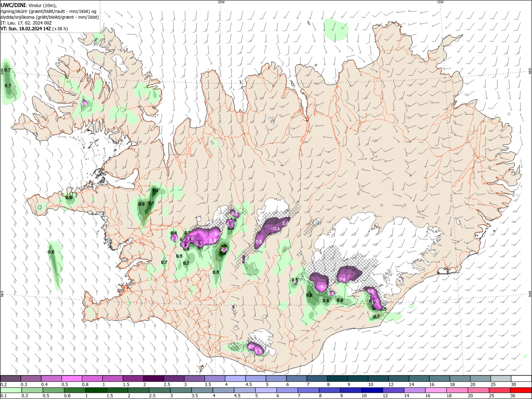
Task: Pick the darkest purple 2 legend swatch
Action: [153, 379]
